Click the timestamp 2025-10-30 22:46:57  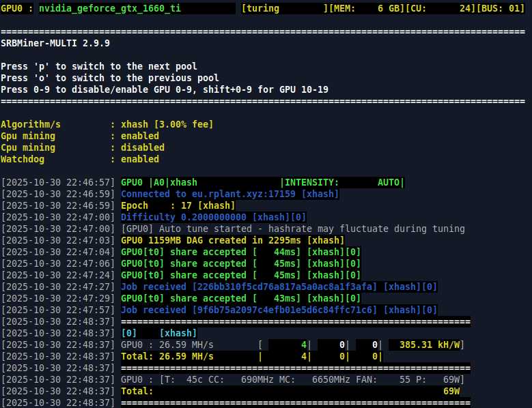coord(57,182)
